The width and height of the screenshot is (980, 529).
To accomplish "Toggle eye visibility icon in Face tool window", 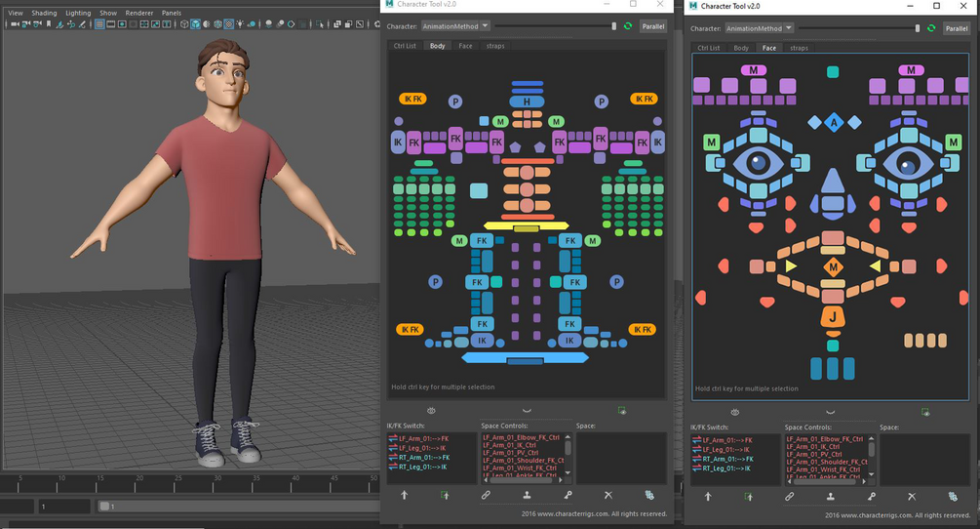I will (x=735, y=412).
